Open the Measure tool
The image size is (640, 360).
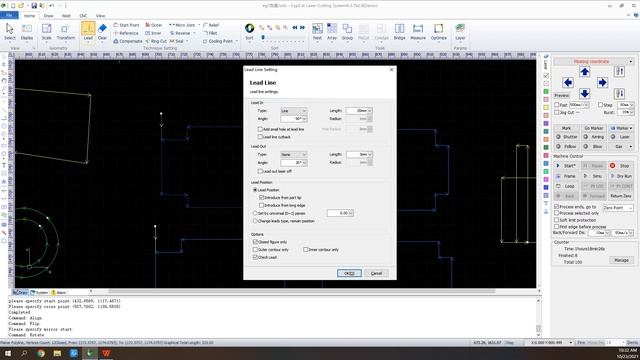pyautogui.click(x=418, y=32)
